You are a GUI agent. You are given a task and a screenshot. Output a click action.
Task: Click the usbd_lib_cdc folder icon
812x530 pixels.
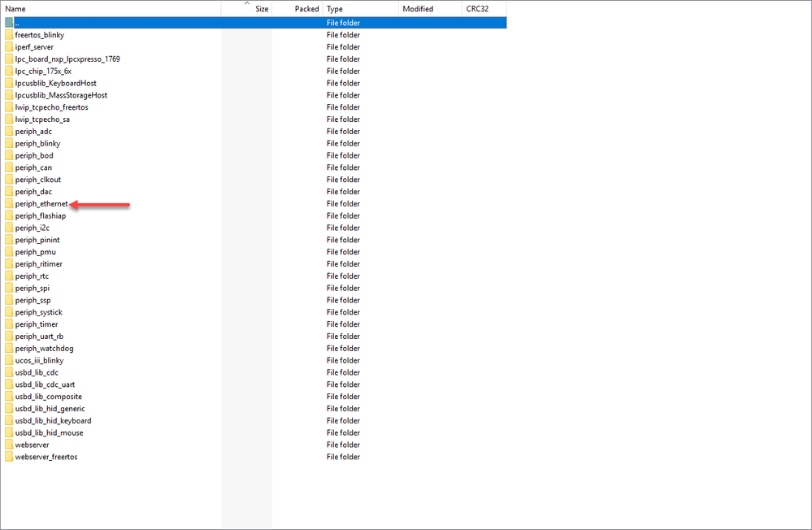(9, 372)
